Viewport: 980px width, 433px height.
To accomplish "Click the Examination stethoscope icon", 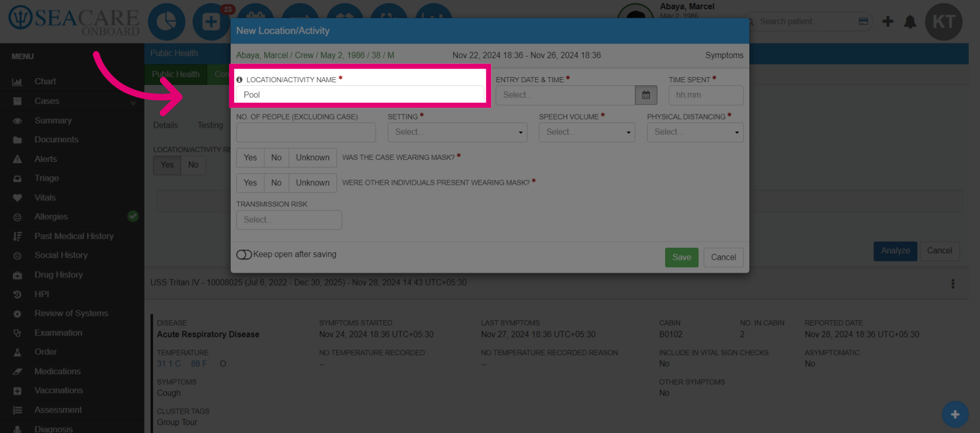I will (x=17, y=333).
